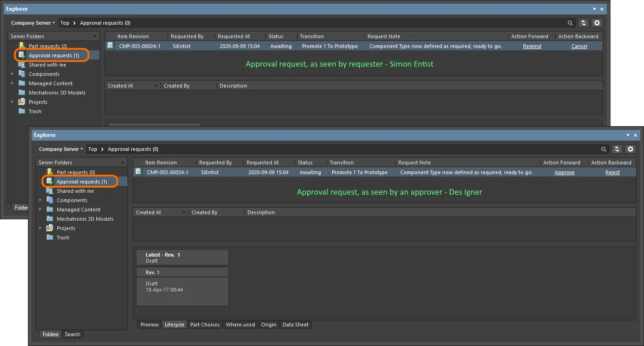This screenshot has width=644, height=346.
Task: Click refresh icon in back Explorer toolbar
Action: 584,23
